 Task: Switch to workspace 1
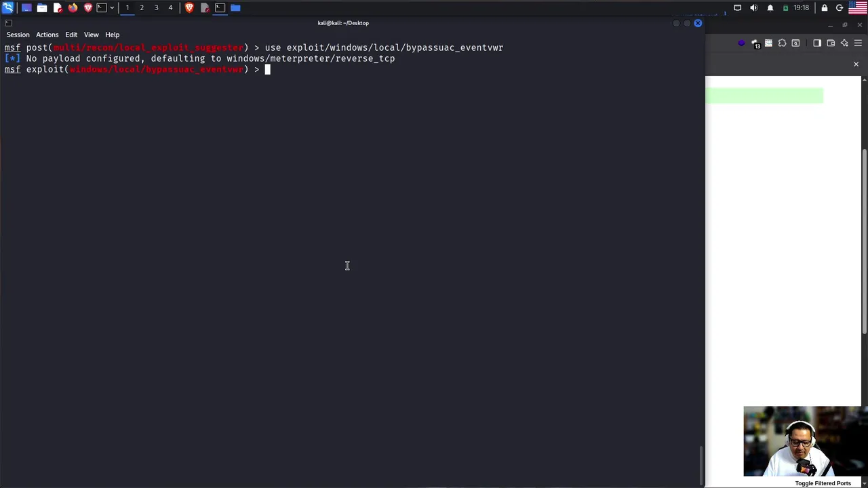pos(127,7)
